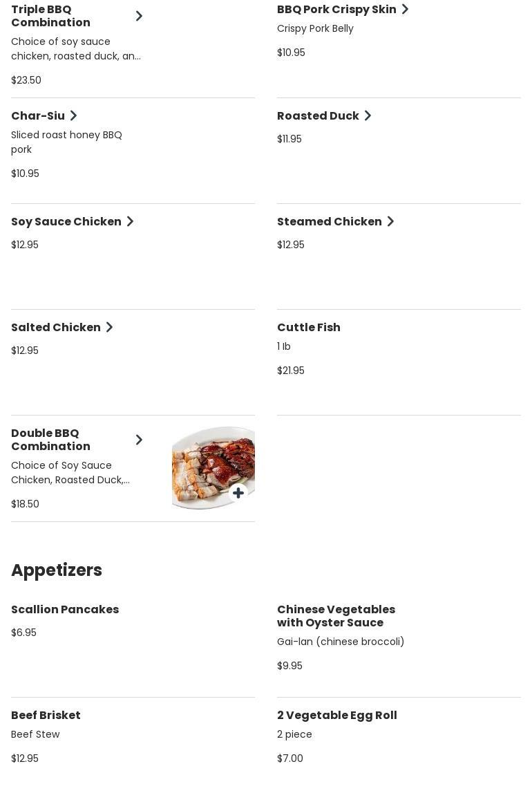Click the Triple BBQ Combination title

click(x=50, y=16)
